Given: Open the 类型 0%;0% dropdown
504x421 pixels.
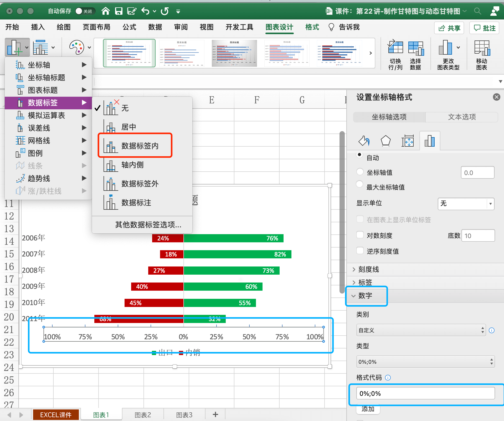Looking at the screenshot, I should point(425,362).
